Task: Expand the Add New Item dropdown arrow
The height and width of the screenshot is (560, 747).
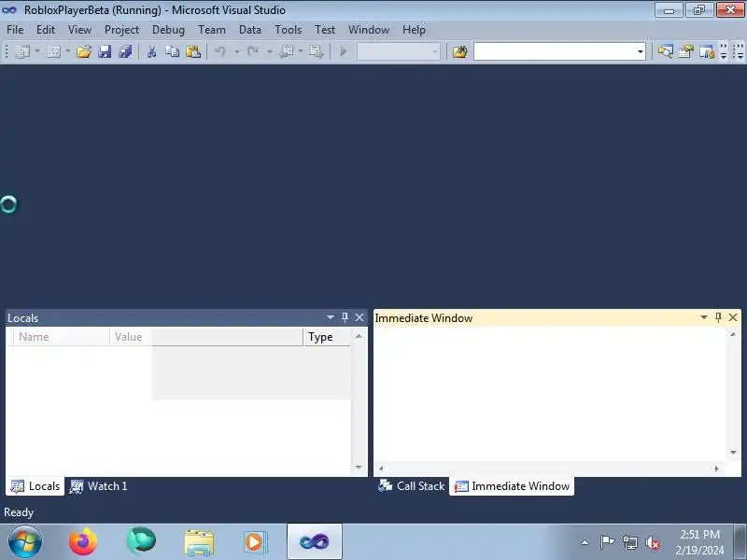Action: click(x=67, y=51)
